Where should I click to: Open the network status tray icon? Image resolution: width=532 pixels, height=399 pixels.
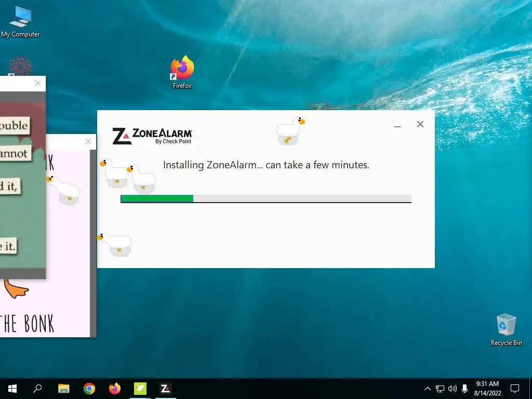(x=440, y=389)
